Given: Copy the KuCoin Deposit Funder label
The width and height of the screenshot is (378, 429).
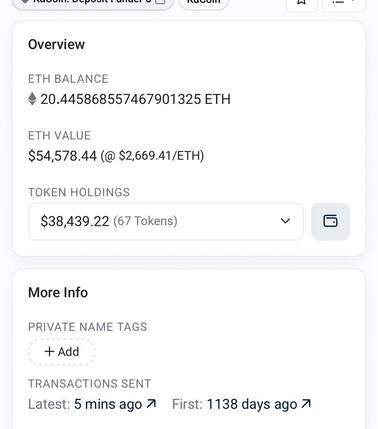Looking at the screenshot, I should coord(161,2).
